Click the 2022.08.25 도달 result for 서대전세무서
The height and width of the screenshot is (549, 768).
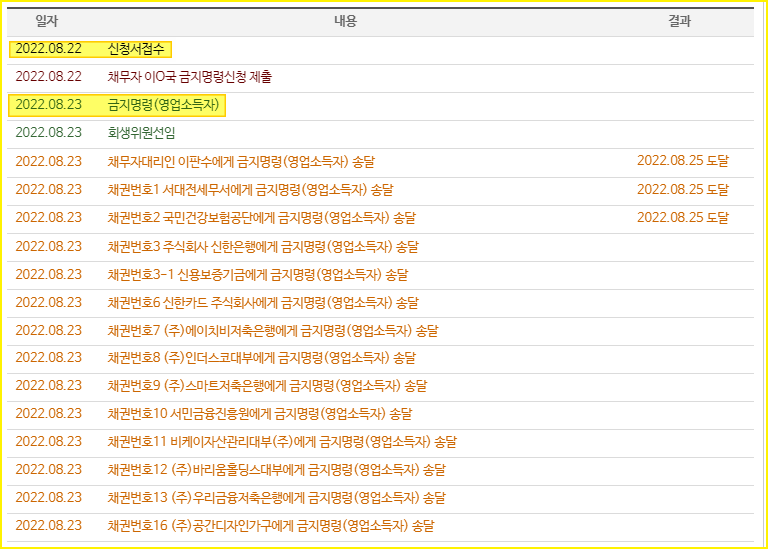click(x=683, y=189)
